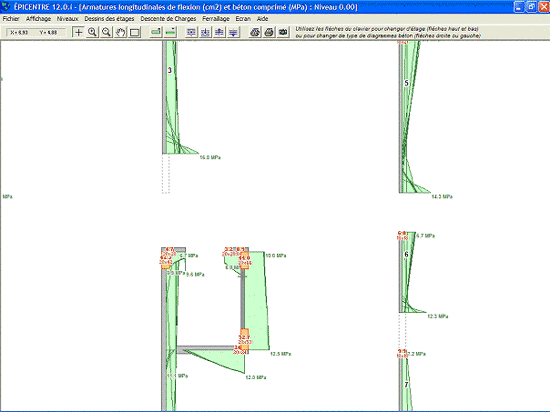Click the first blue diagram type icon
The width and height of the screenshot is (550, 412).
pyautogui.click(x=191, y=32)
